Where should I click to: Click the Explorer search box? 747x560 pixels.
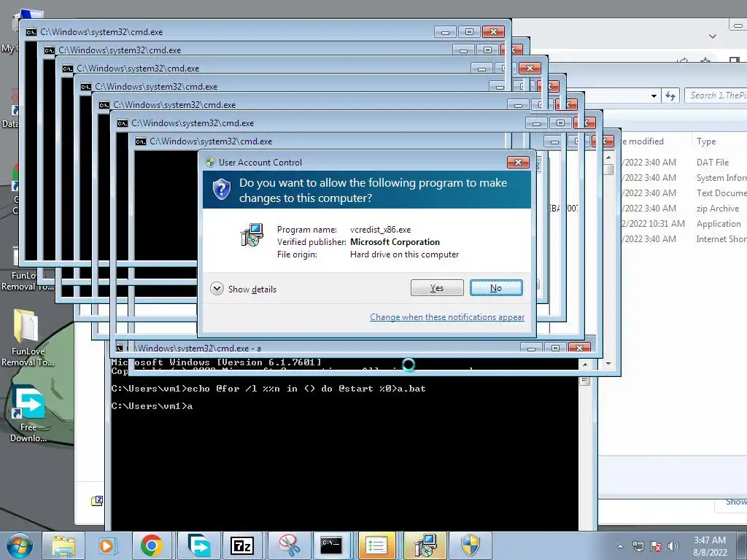716,96
